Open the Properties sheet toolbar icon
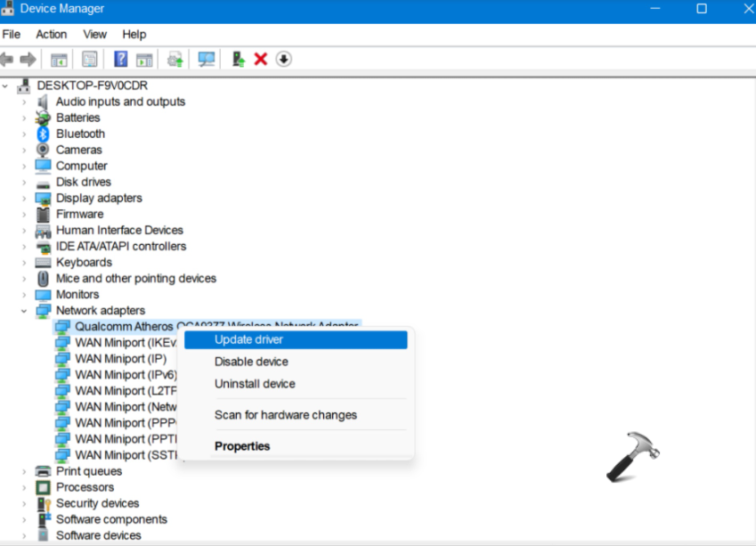The image size is (756, 546). [x=90, y=60]
